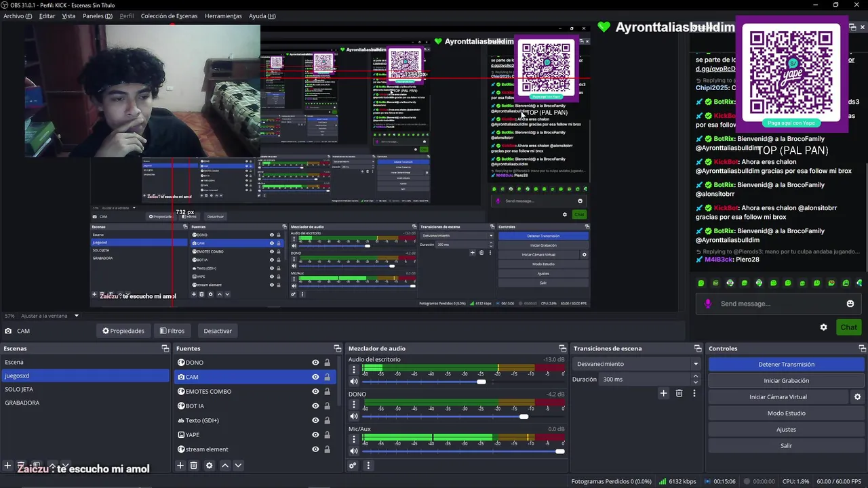This screenshot has height=488, width=868.
Task: Decrease transition duration with down arrow
Action: (695, 382)
